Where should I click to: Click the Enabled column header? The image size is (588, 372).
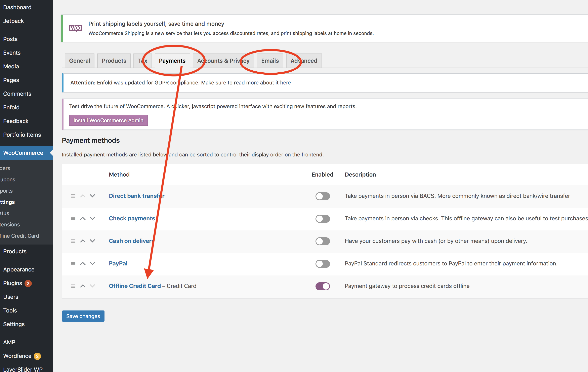tap(322, 175)
